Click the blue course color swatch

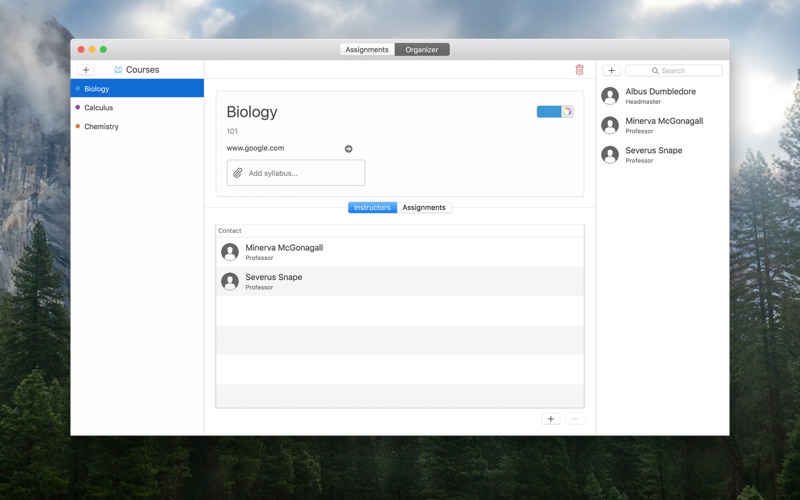pyautogui.click(x=549, y=112)
